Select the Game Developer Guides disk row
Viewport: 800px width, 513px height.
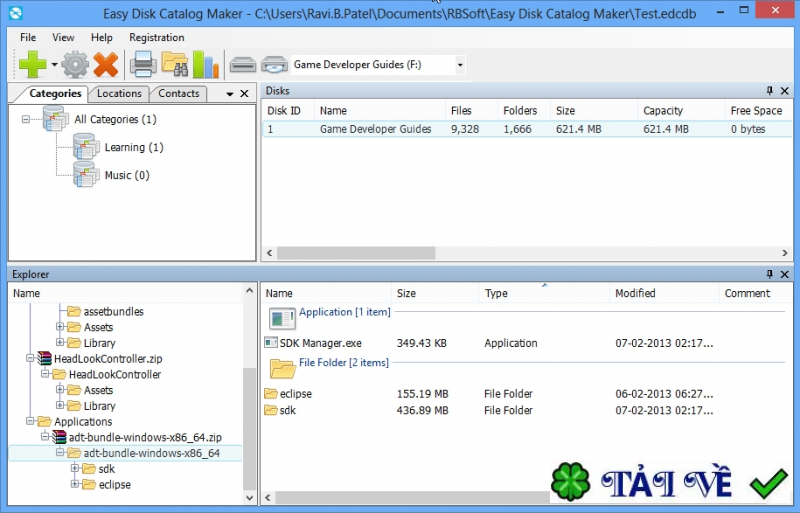375,129
